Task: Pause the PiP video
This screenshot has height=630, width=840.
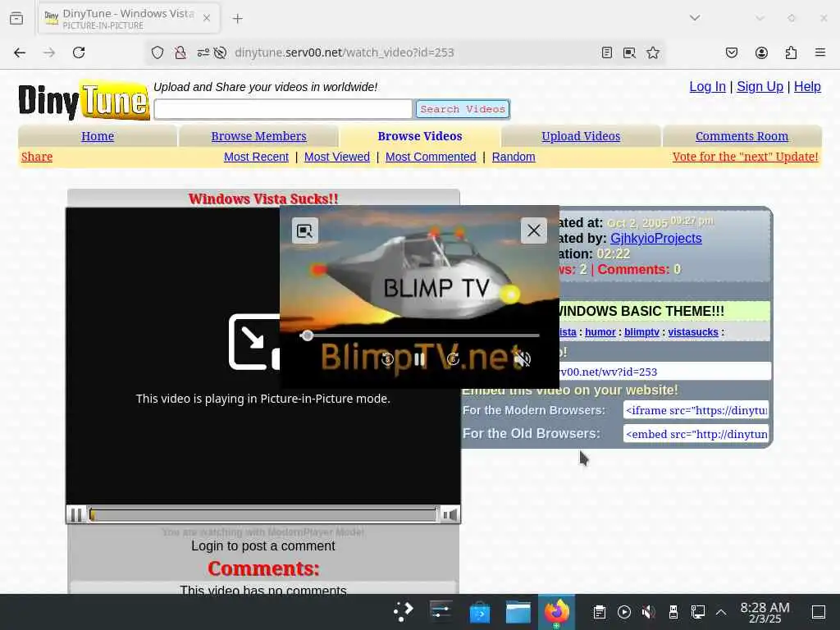Action: coord(419,359)
